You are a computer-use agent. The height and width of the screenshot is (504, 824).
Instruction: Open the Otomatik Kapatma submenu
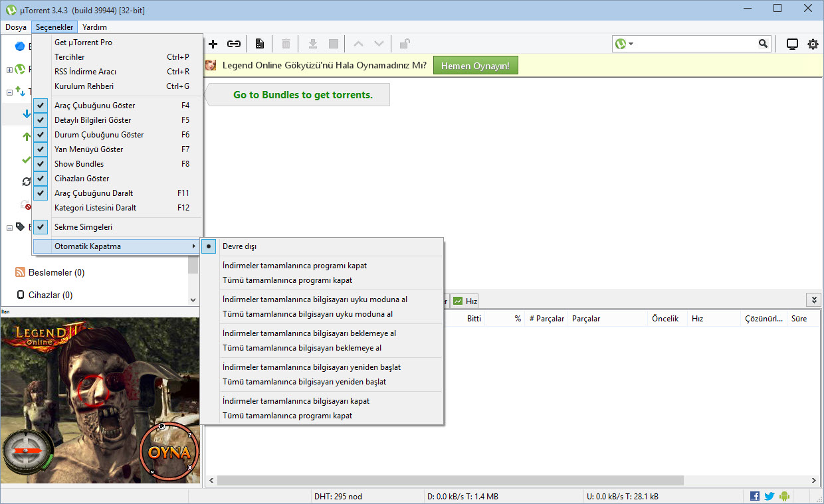click(x=117, y=246)
